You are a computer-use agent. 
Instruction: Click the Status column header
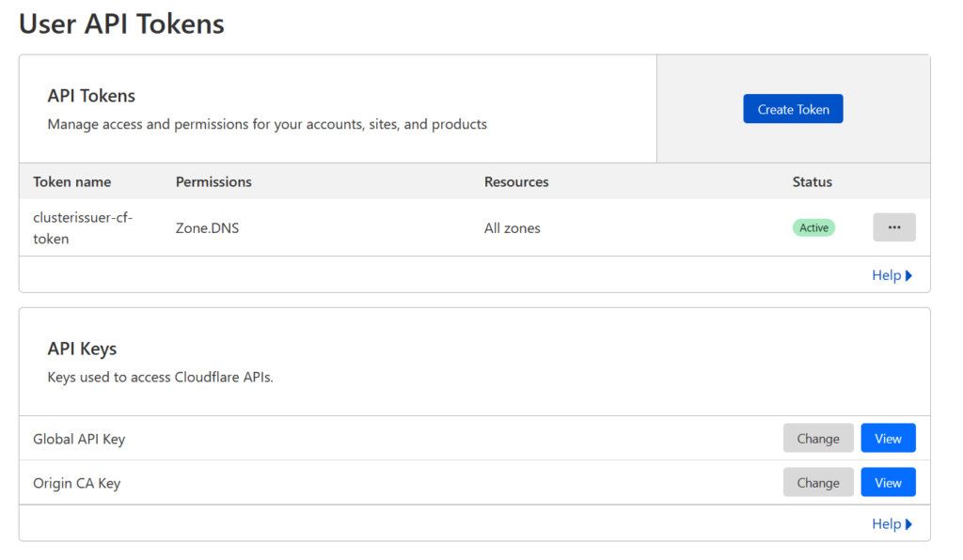tap(812, 181)
